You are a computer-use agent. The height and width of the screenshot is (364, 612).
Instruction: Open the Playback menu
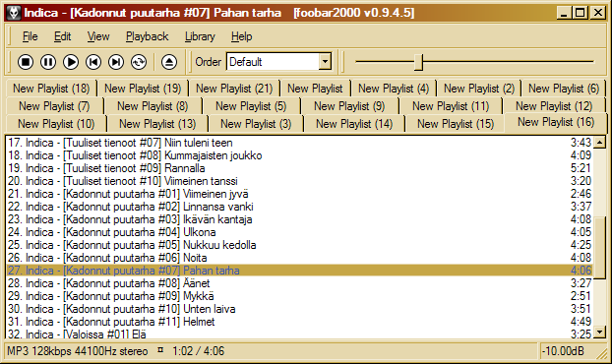click(148, 36)
